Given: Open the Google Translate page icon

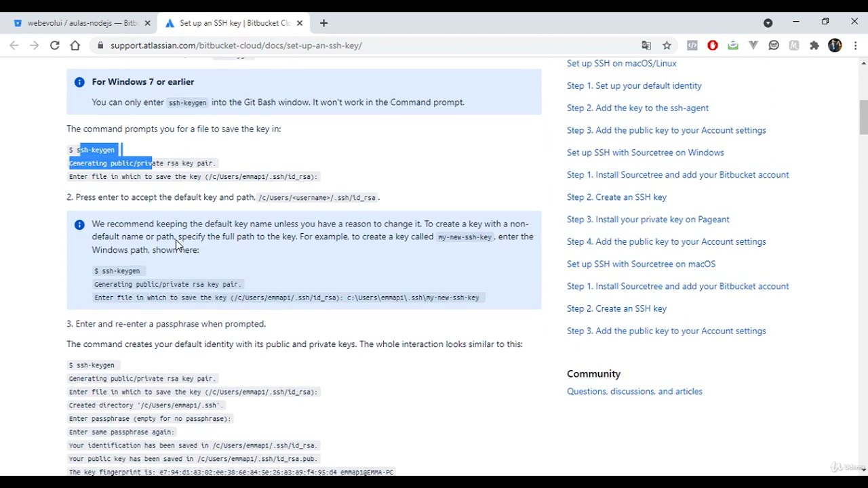Looking at the screenshot, I should 646,45.
